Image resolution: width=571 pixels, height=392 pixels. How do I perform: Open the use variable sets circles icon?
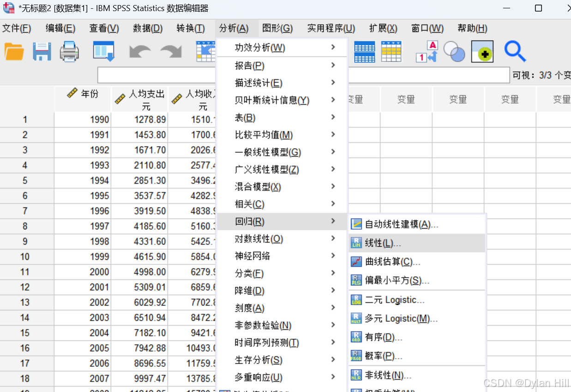(x=454, y=52)
